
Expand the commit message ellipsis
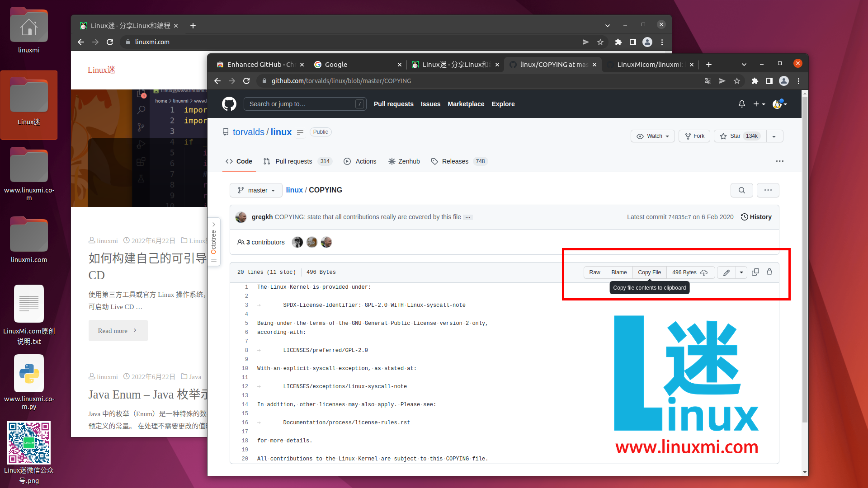coord(468,217)
